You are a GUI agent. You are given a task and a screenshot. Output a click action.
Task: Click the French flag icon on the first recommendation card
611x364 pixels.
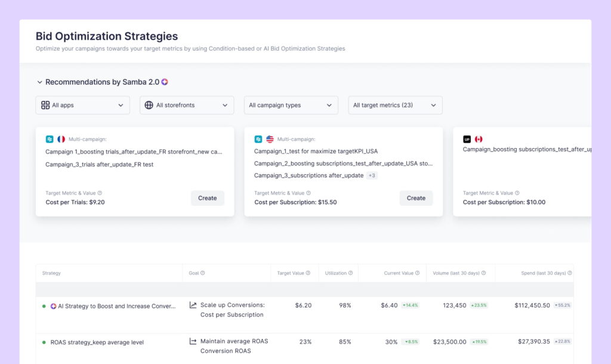click(x=60, y=138)
